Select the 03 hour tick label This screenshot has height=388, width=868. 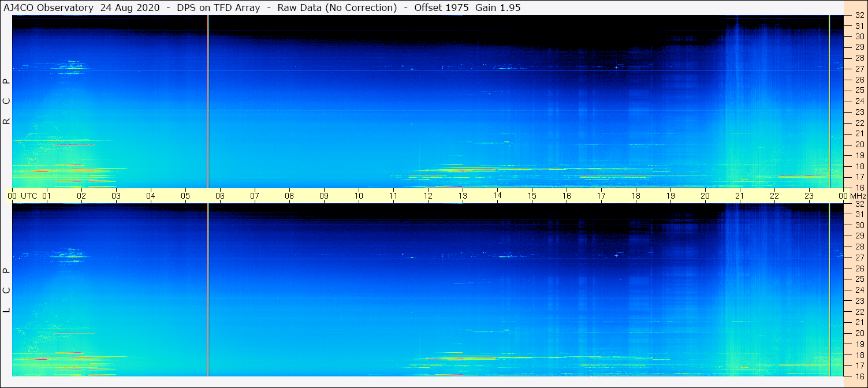click(116, 196)
